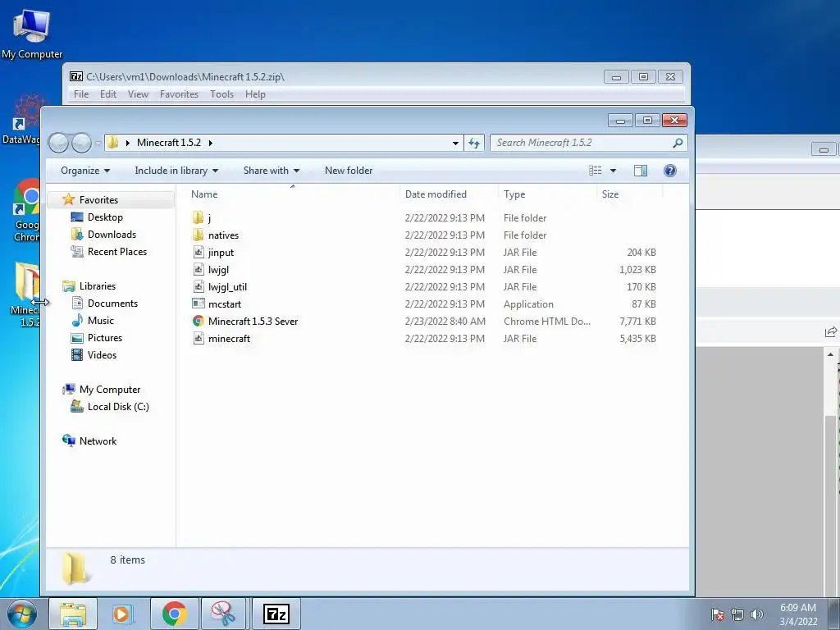Open the j folder icon
Screen dimensions: 840x630
[199, 217]
